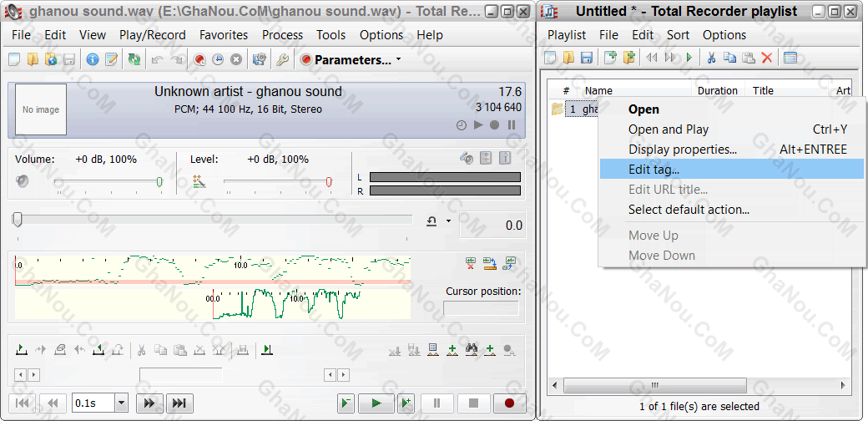This screenshot has height=421, width=868.
Task: Expand the loop mode dropdown arrow beside the seek bar
Action: (x=448, y=221)
